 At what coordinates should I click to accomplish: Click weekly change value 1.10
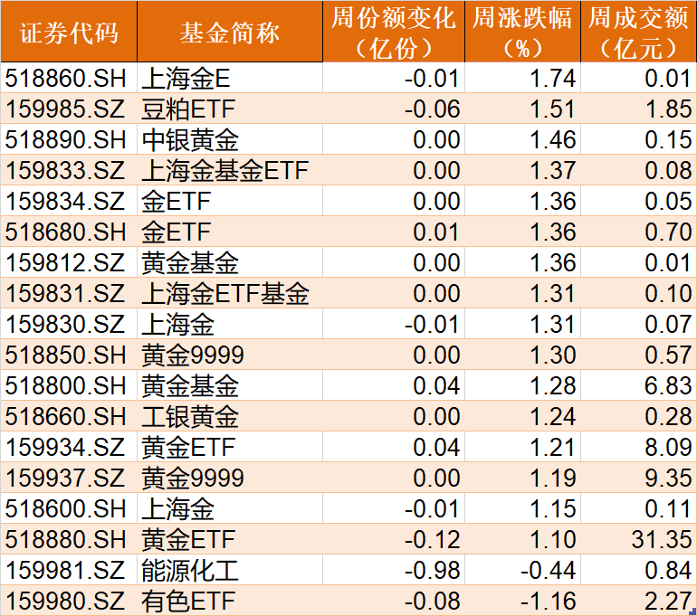tap(553, 539)
